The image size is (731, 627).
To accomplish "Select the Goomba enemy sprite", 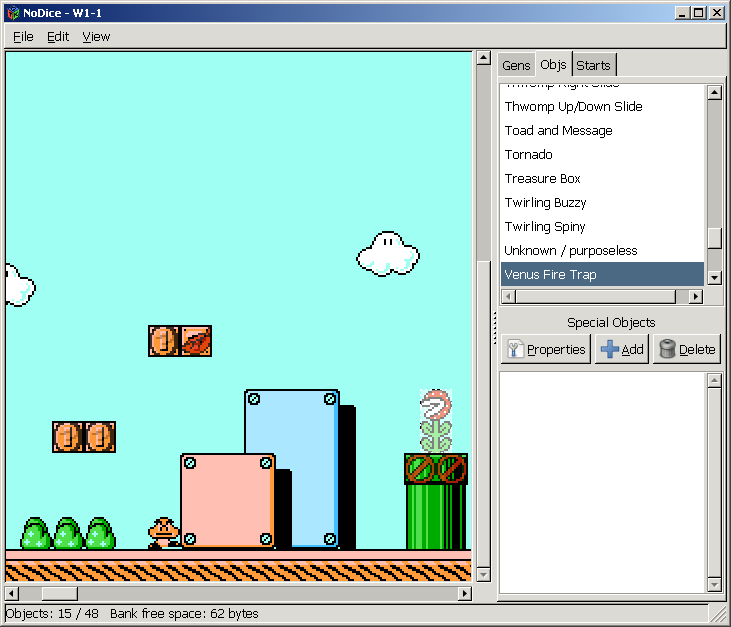I will coord(164,532).
